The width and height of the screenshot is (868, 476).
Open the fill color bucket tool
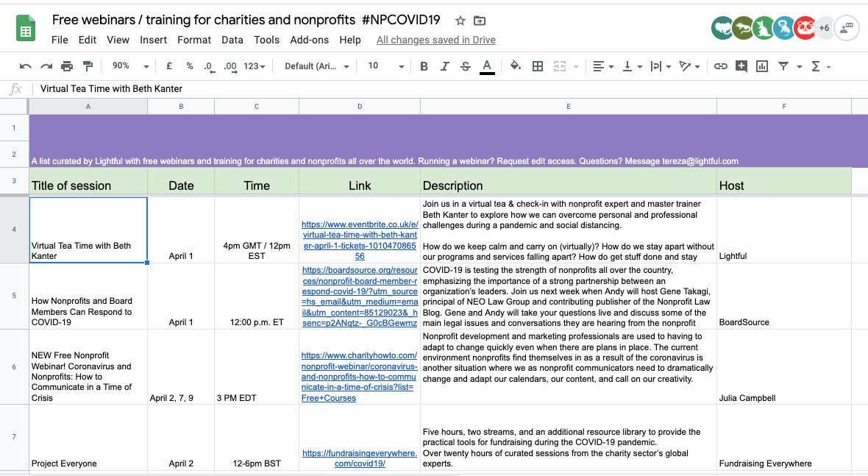[x=516, y=66]
